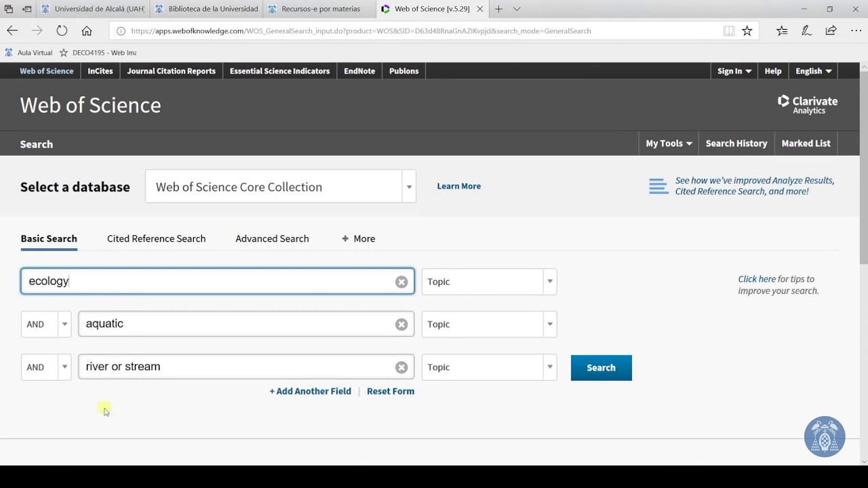
Task: Switch to Recursos-e por materias tab
Action: pos(320,9)
